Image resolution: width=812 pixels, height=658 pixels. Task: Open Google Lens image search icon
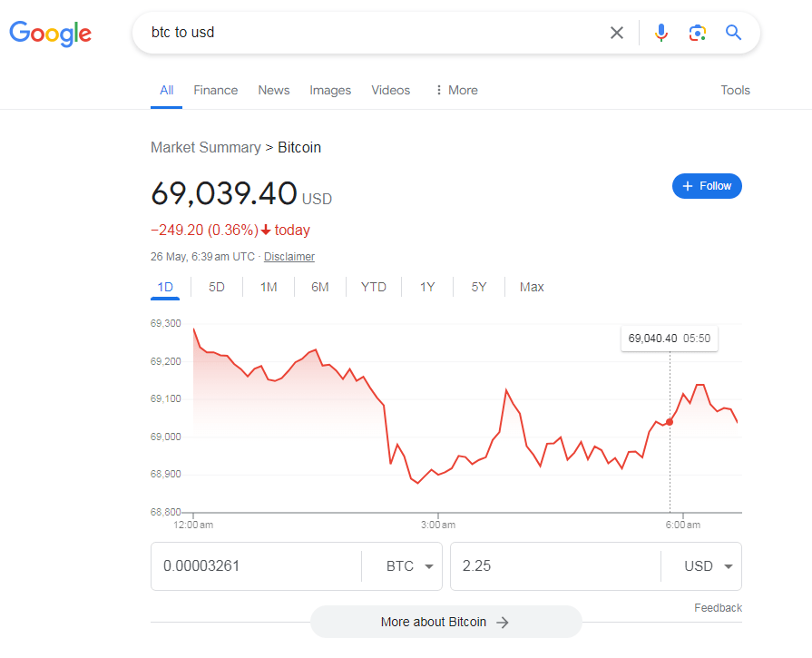(x=697, y=33)
